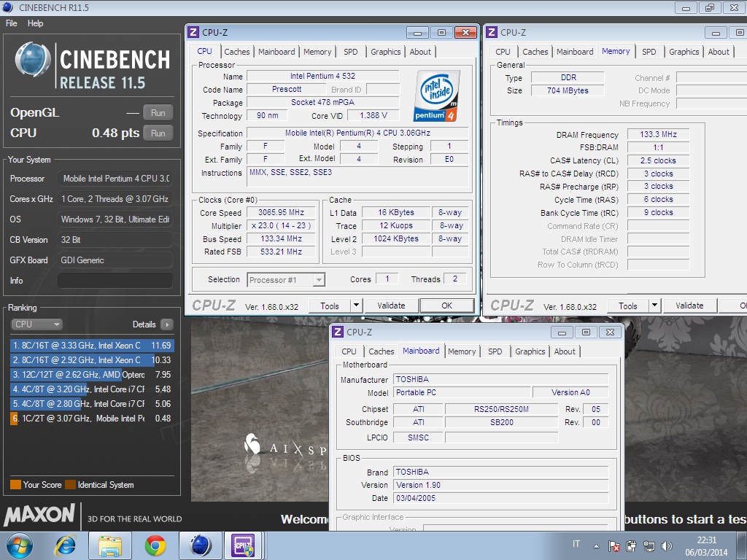Open SPD tab in the Memory CPU-Z window
The image size is (747, 560).
tap(649, 52)
